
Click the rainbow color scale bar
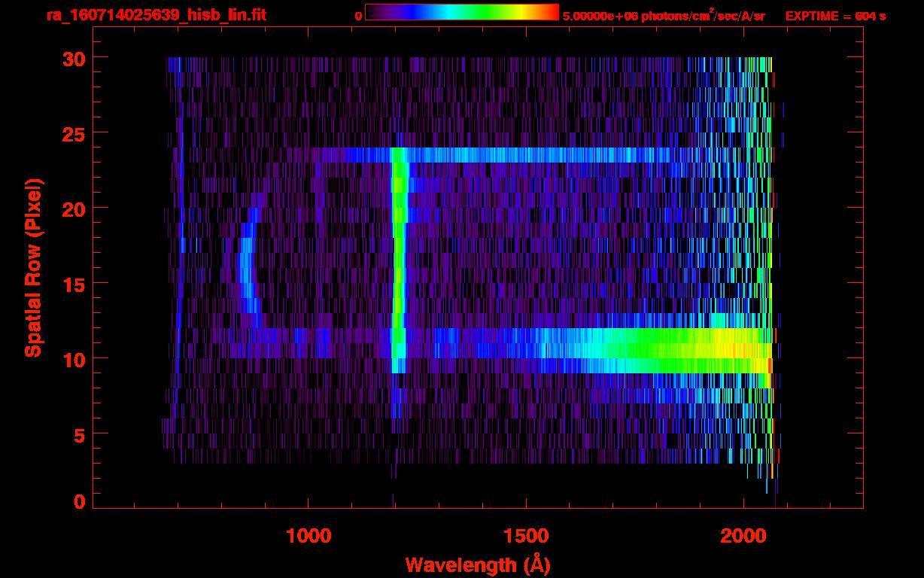[461, 12]
